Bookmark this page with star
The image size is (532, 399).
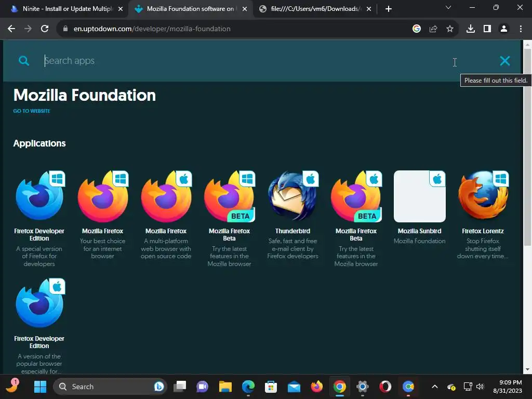[450, 29]
